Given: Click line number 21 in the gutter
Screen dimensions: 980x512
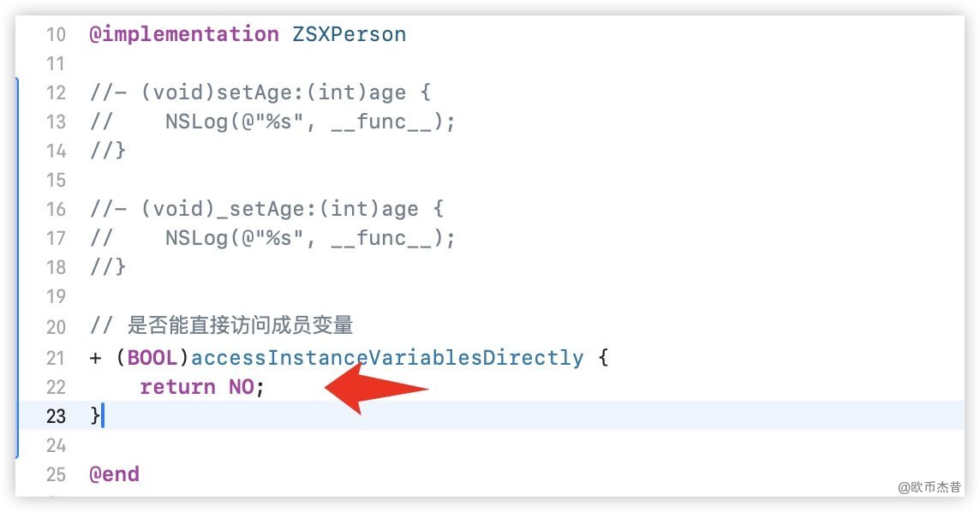Looking at the screenshot, I should 56,358.
